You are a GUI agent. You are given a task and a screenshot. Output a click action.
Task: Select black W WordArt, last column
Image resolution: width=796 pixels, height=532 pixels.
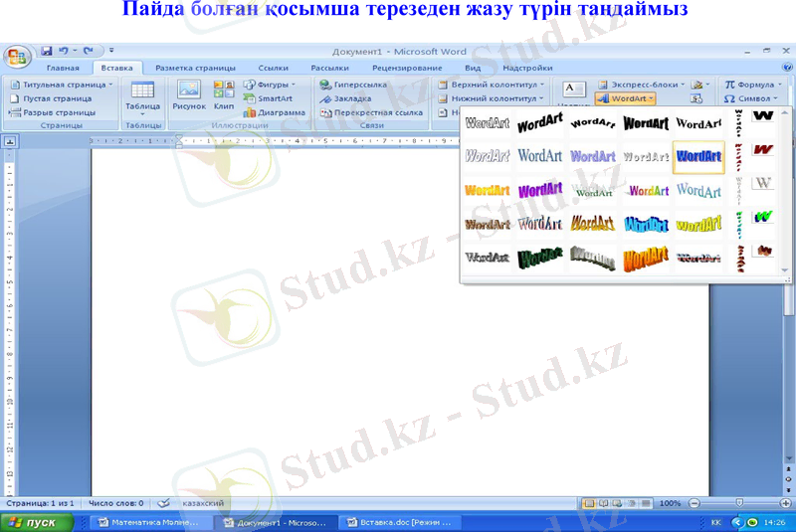tap(763, 116)
